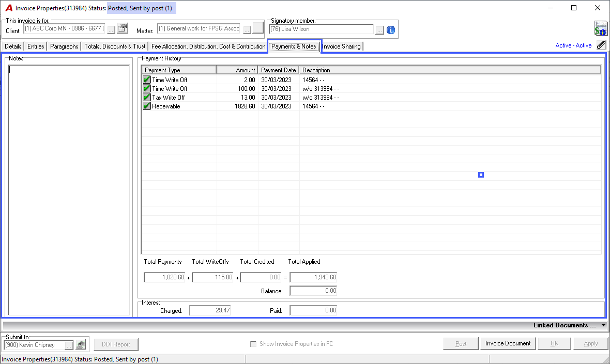This screenshot has width=610, height=364.
Task: Click the Invoice Document button
Action: coord(508,343)
